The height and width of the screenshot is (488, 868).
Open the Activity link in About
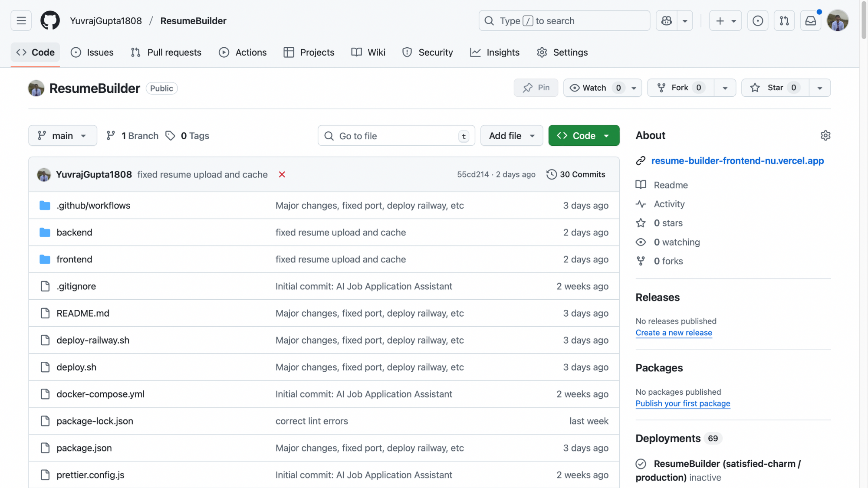[669, 204]
